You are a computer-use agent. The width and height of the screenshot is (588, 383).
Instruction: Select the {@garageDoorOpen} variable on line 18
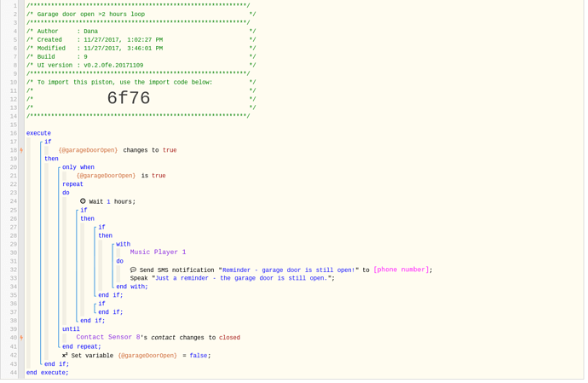[88, 150]
